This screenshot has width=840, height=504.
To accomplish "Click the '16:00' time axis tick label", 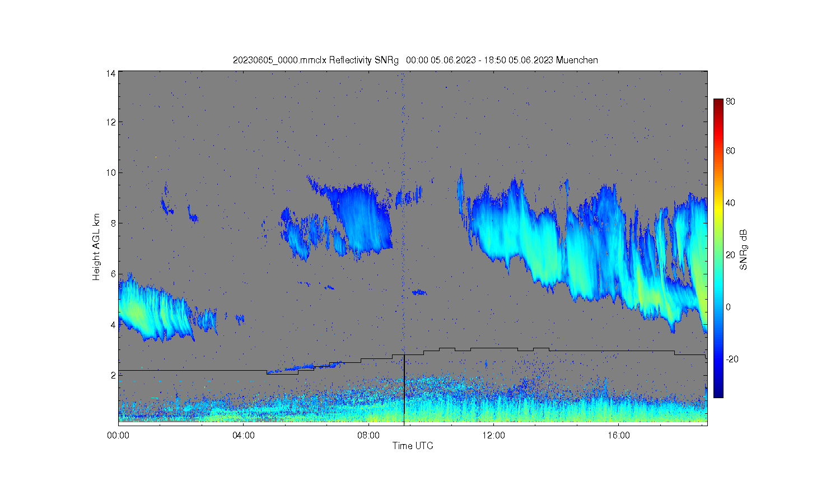I will pyautogui.click(x=618, y=435).
